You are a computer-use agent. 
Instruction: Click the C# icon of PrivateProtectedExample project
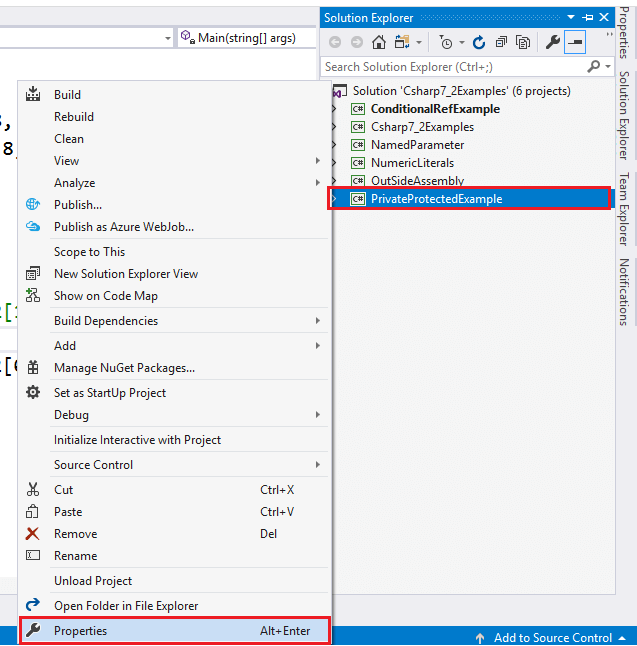point(358,199)
